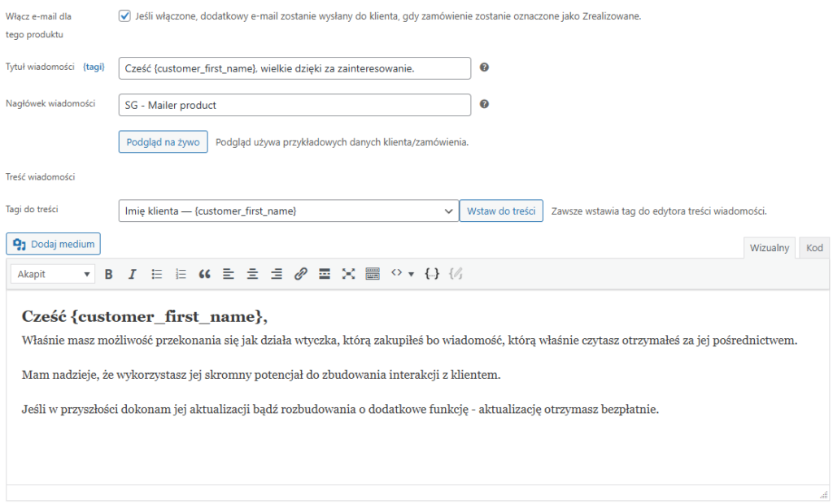The height and width of the screenshot is (504, 833).
Task: Expand the code shortcode dropdown arrow
Action: 410,274
